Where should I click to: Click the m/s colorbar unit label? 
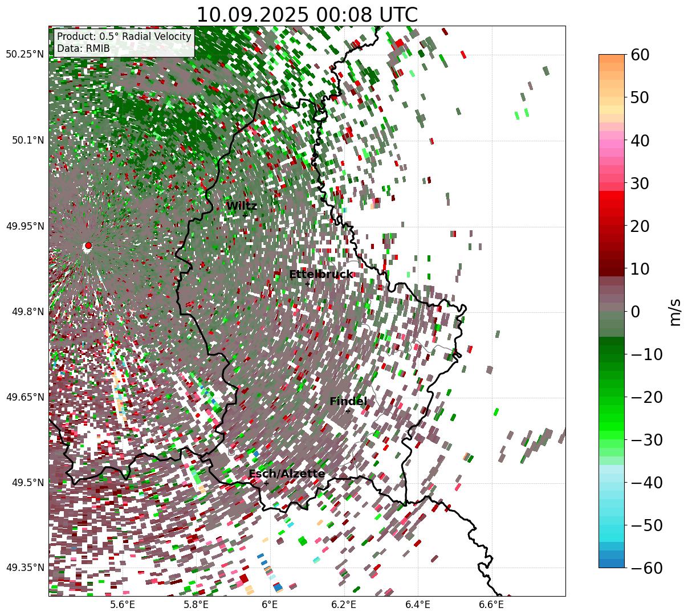(675, 312)
